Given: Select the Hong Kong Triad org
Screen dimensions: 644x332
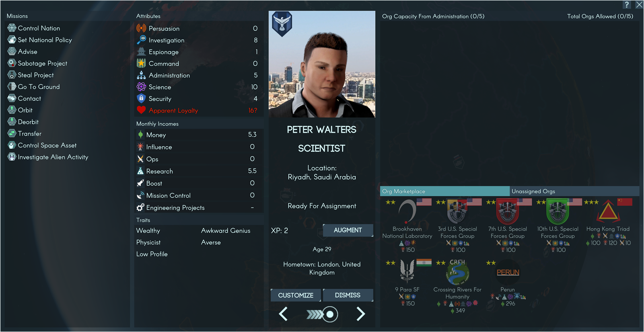Looking at the screenshot, I should tap(608, 222).
